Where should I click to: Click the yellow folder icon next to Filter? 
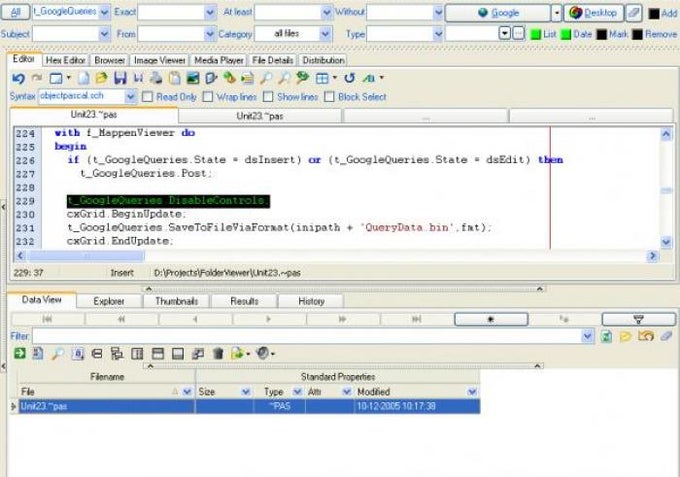click(625, 336)
